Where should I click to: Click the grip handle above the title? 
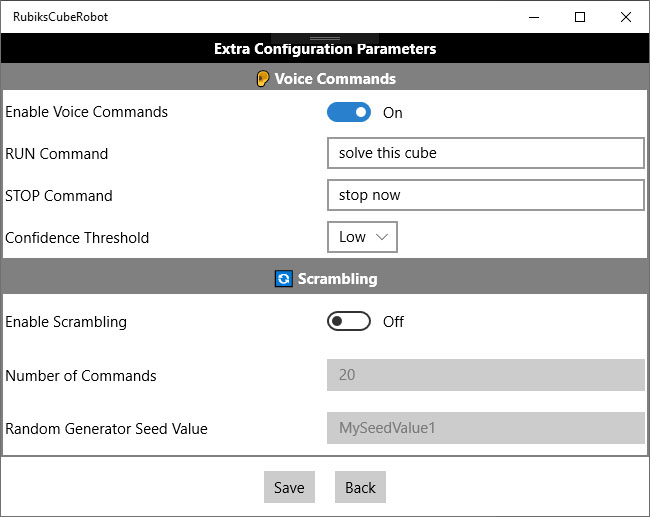coord(325,38)
